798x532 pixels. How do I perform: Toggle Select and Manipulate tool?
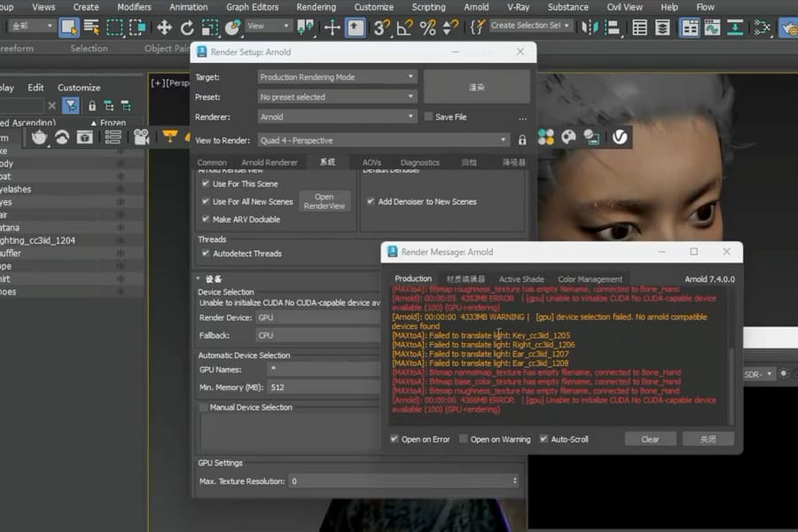[332, 27]
